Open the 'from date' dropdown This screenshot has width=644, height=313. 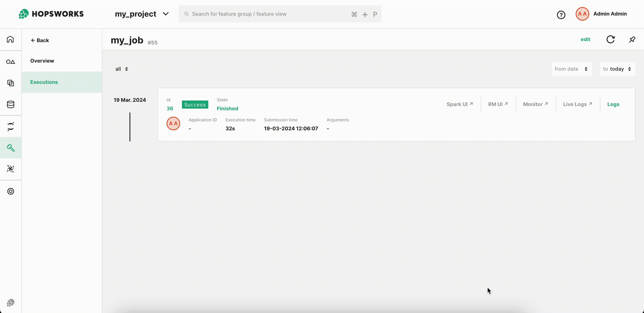click(x=572, y=69)
